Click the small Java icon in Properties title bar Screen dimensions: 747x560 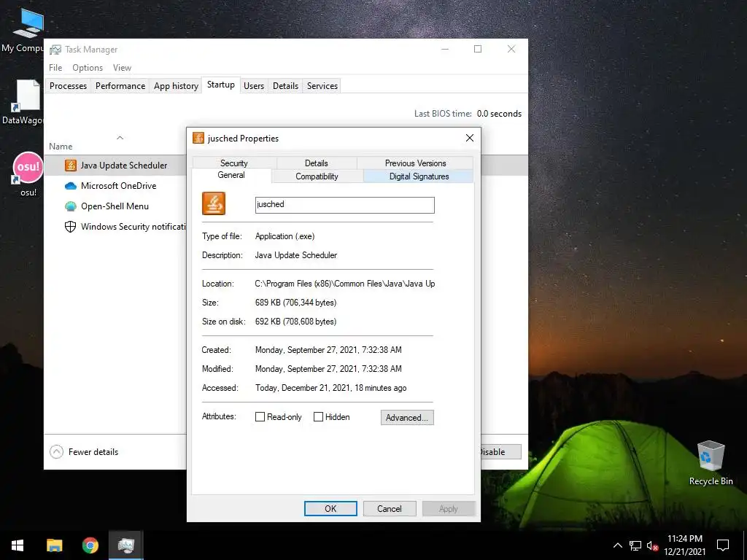coord(198,138)
